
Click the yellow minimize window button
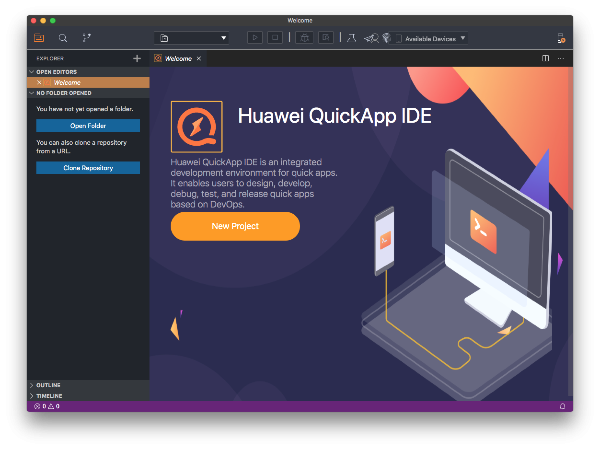(43, 21)
